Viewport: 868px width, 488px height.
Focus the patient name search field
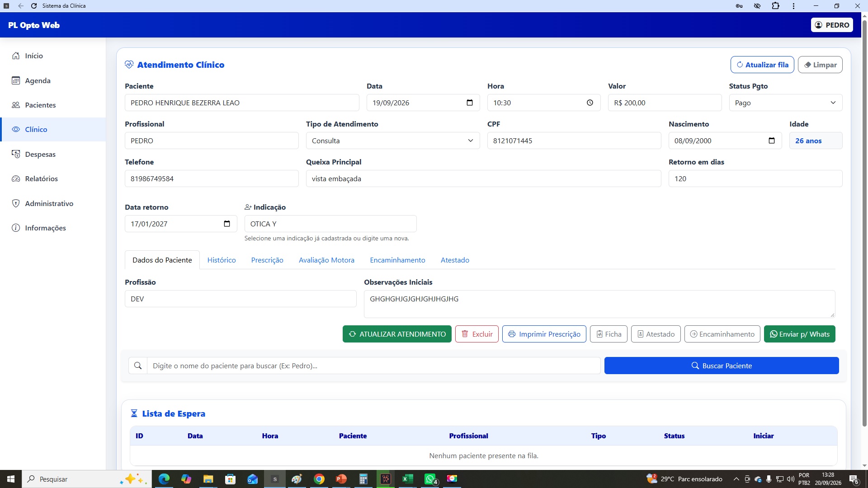coord(374,366)
